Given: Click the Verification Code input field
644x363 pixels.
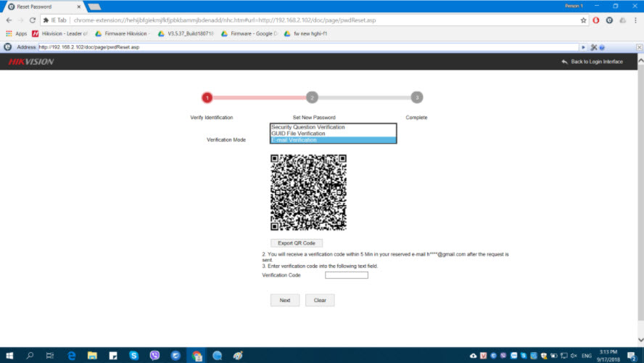Looking at the screenshot, I should point(346,275).
